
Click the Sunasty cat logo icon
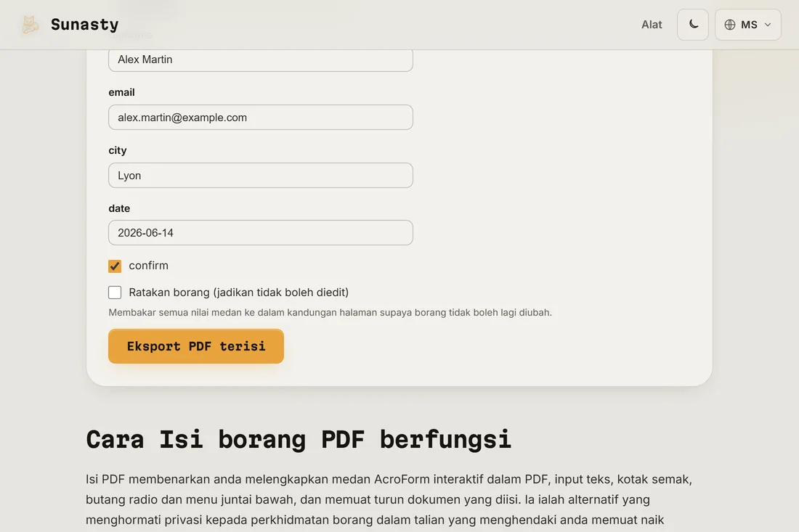30,25
